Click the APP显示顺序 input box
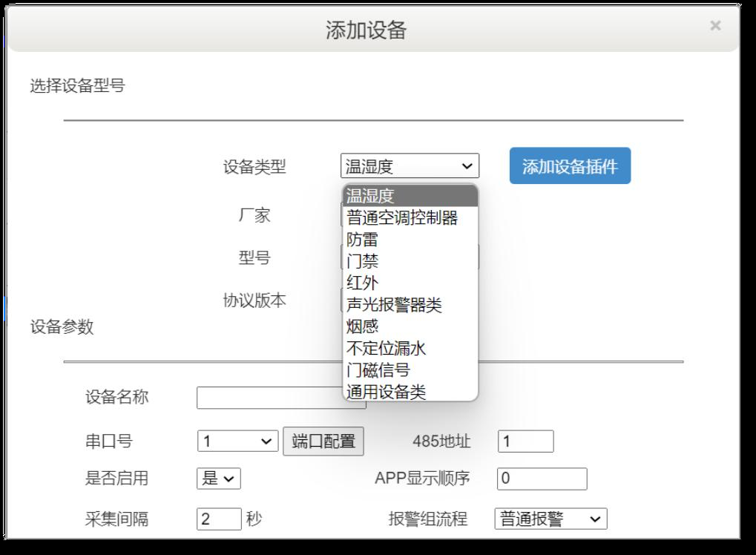The image size is (756, 555). tap(542, 479)
